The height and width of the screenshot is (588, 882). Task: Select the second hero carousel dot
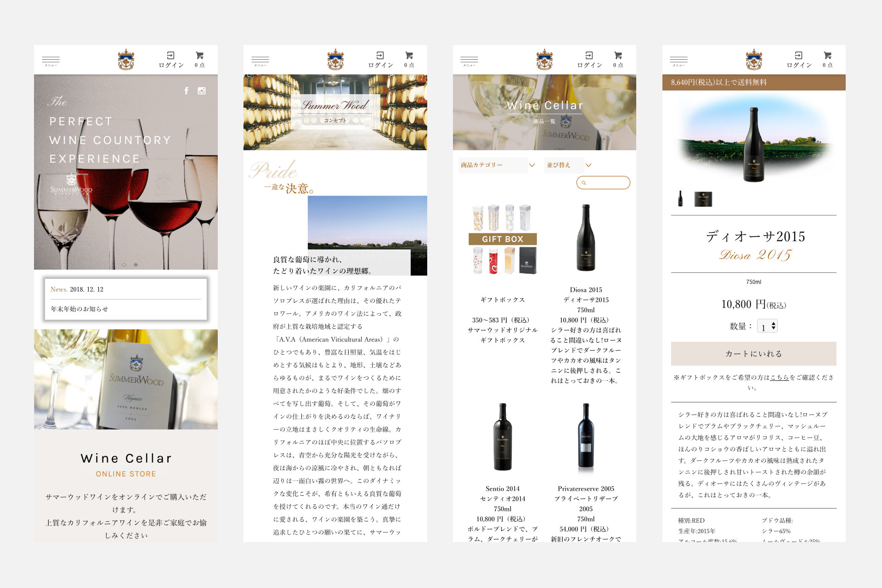pos(136,265)
